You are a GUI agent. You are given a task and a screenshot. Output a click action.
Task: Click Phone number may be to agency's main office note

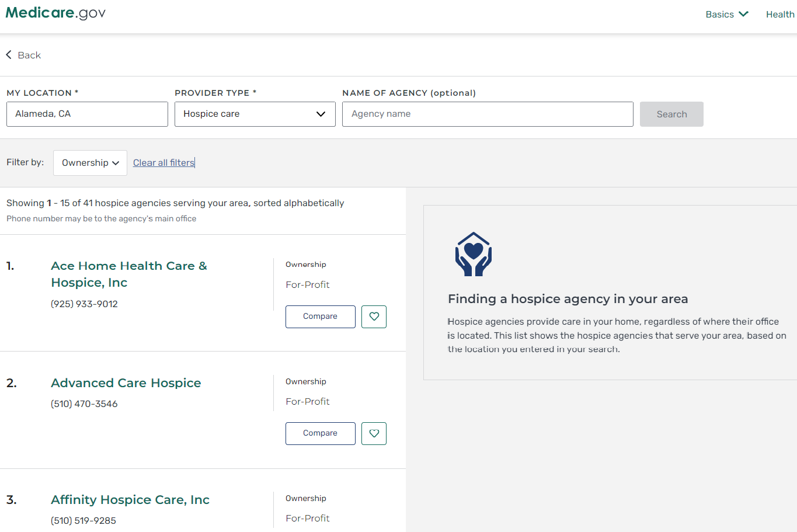pyautogui.click(x=102, y=218)
